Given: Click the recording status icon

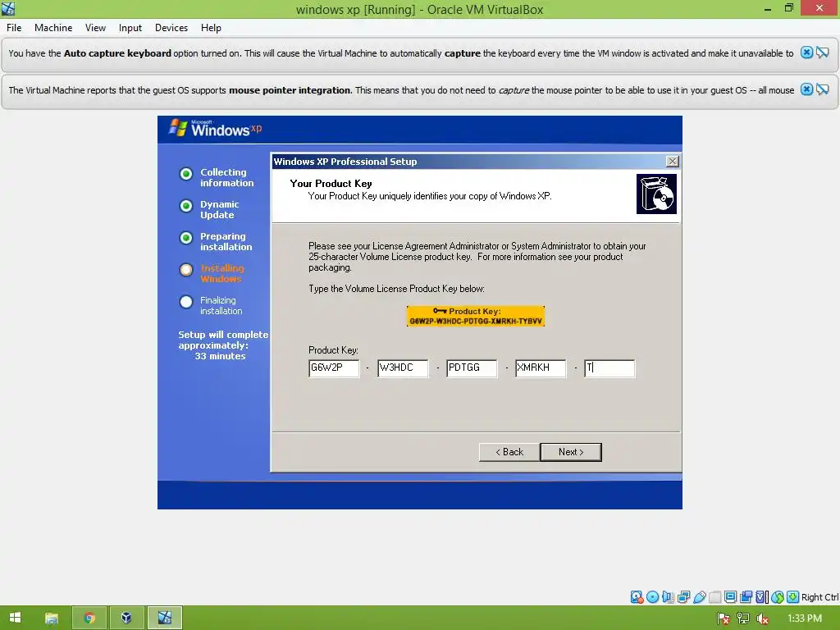Looking at the screenshot, I should pyautogui.click(x=746, y=597).
